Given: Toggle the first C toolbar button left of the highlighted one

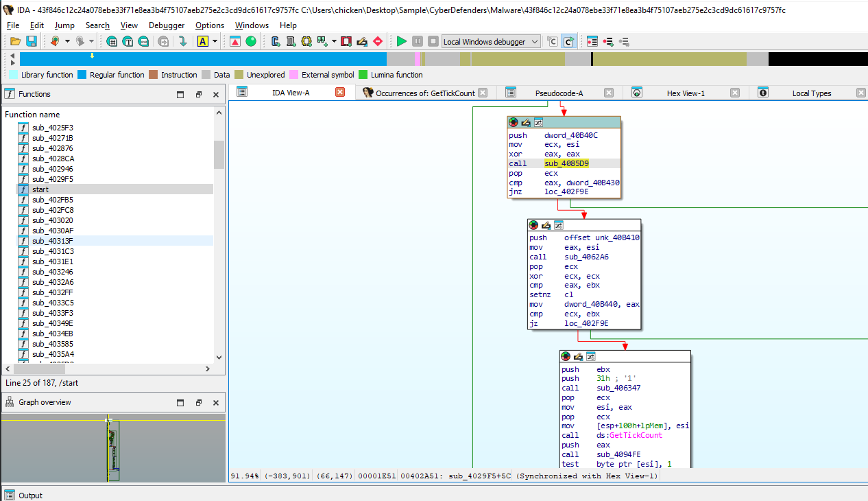Looking at the screenshot, I should point(552,41).
